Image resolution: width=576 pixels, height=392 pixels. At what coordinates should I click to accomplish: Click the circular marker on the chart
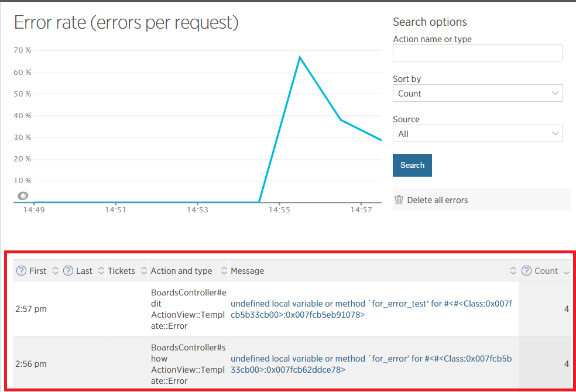click(x=23, y=196)
